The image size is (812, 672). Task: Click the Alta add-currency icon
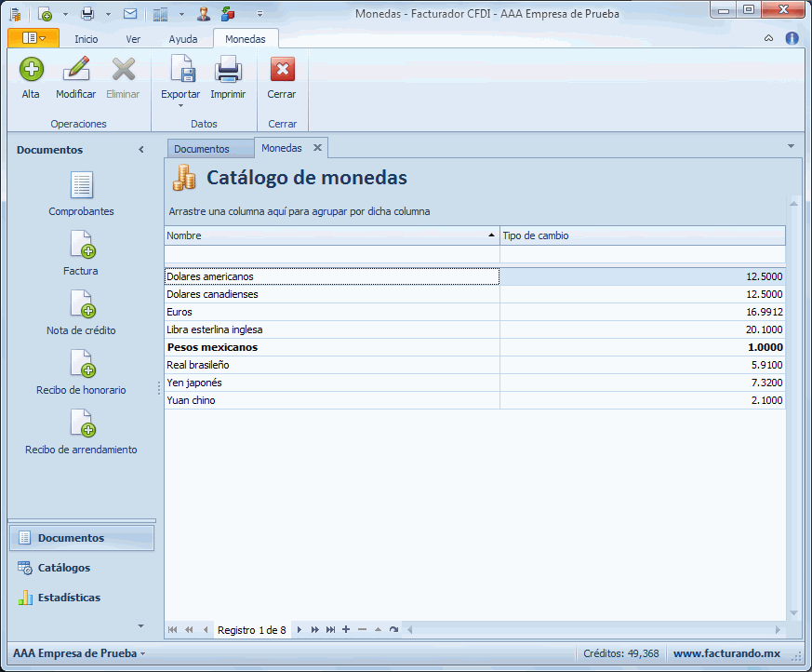click(x=31, y=71)
